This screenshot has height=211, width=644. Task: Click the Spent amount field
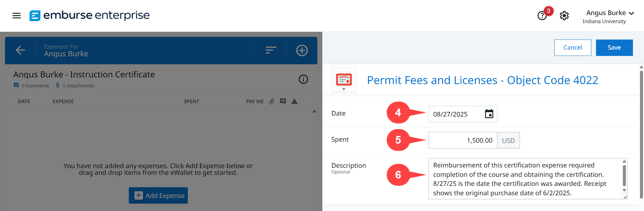463,140
